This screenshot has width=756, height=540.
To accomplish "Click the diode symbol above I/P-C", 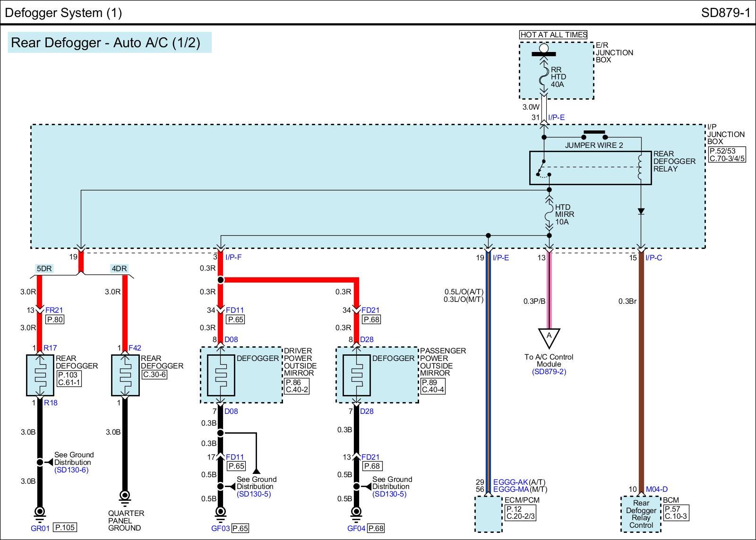I will 641,211.
